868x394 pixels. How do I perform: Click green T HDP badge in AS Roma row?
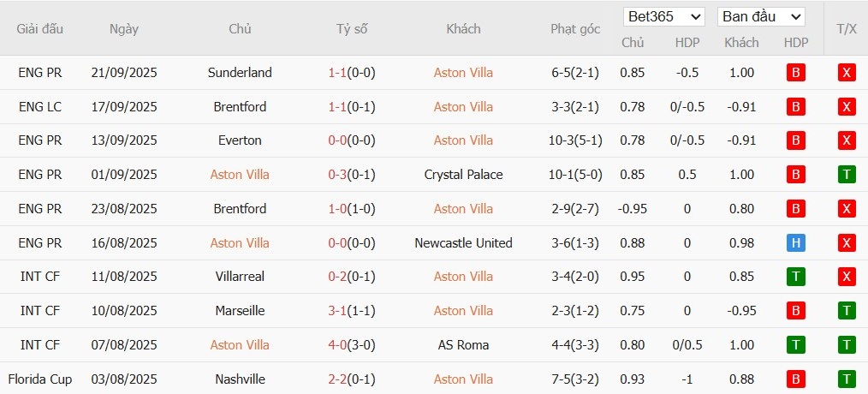point(795,345)
